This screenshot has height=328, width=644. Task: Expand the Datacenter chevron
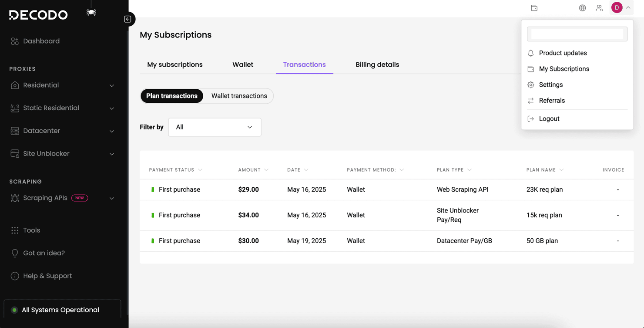[x=112, y=131]
